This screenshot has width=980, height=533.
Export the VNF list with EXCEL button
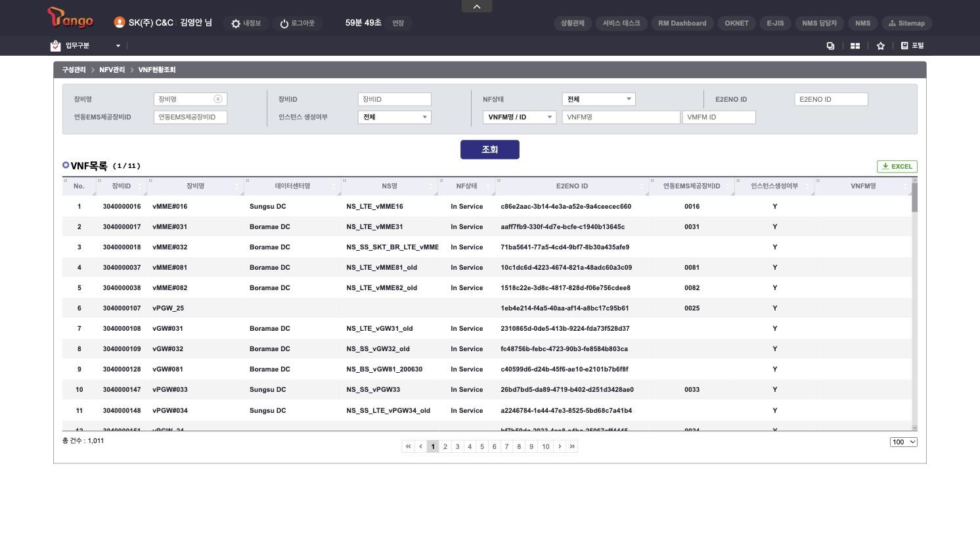click(897, 167)
